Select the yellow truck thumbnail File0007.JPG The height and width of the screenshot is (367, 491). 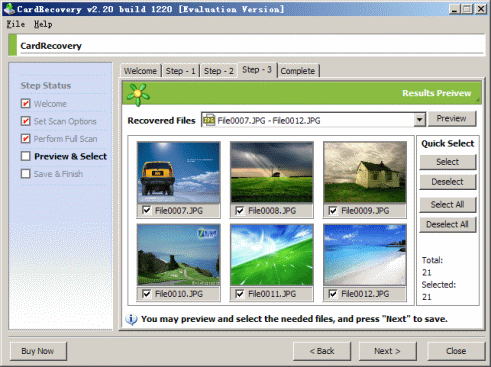(x=179, y=172)
